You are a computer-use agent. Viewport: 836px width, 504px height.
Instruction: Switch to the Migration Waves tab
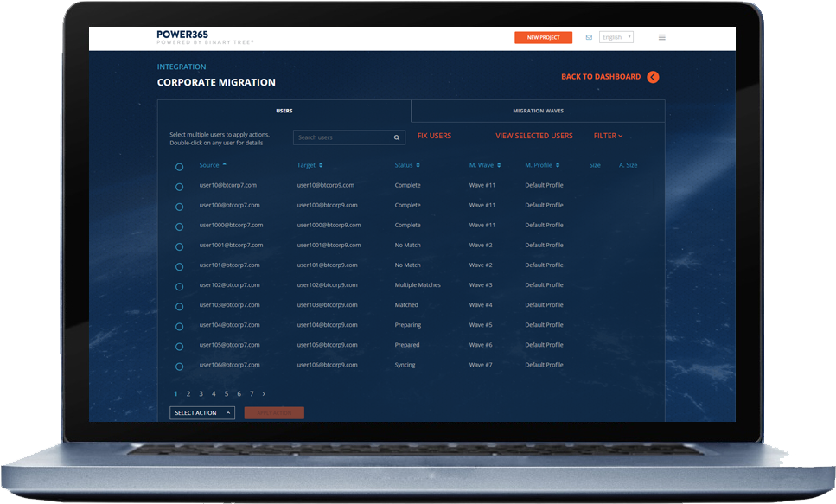(x=538, y=111)
